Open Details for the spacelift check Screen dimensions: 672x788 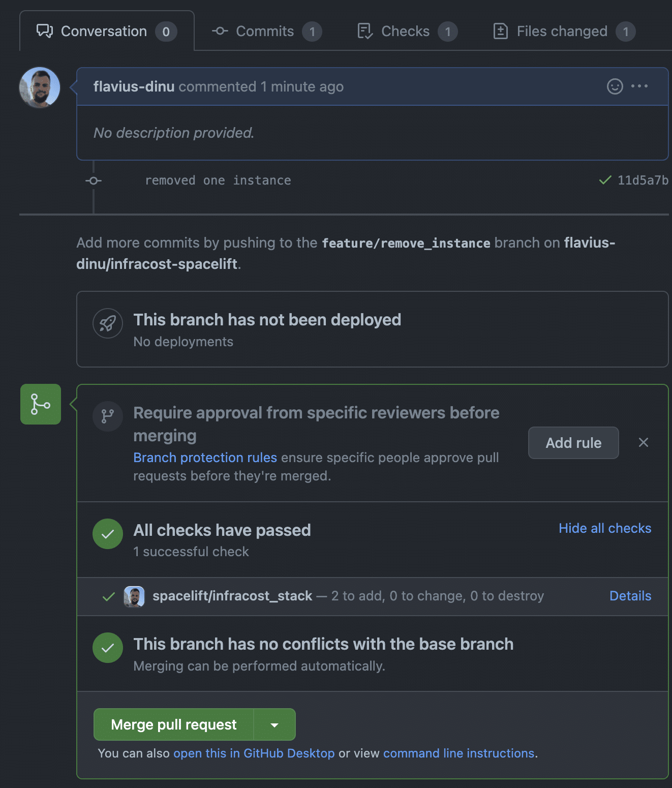(630, 596)
